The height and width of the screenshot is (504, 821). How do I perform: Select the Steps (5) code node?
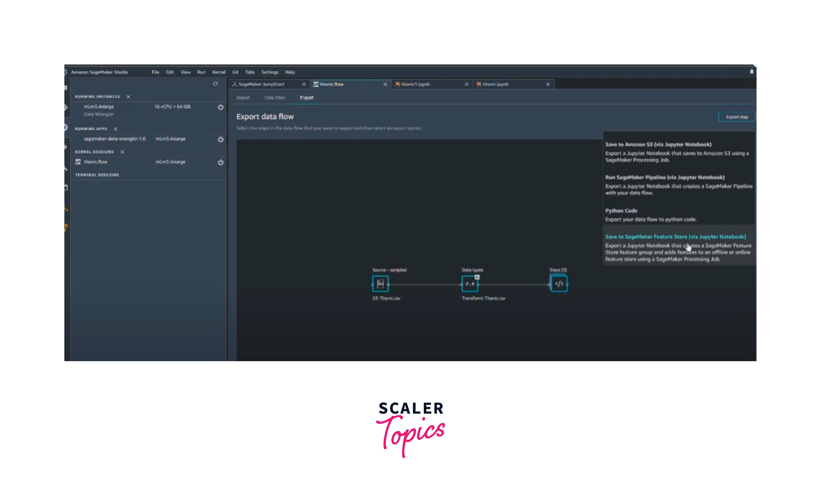(559, 284)
